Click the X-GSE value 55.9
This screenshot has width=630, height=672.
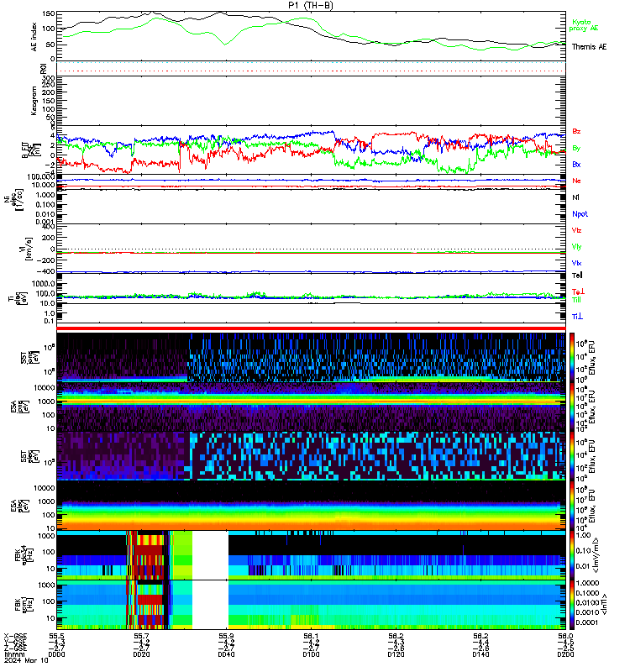[x=226, y=636]
